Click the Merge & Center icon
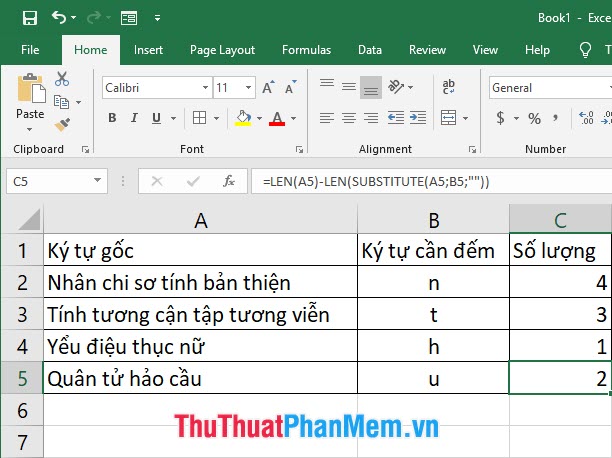Viewport: 612px width, 458px height. [448, 118]
